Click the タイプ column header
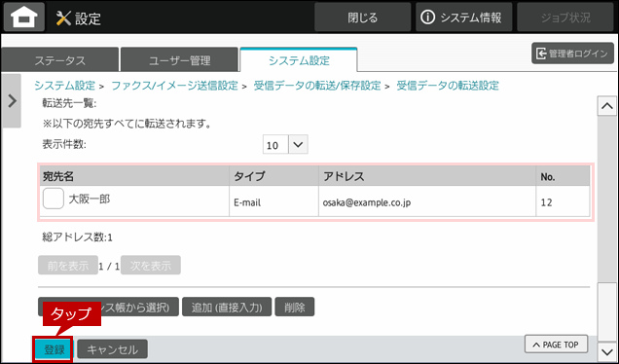The height and width of the screenshot is (364, 619). point(273,176)
